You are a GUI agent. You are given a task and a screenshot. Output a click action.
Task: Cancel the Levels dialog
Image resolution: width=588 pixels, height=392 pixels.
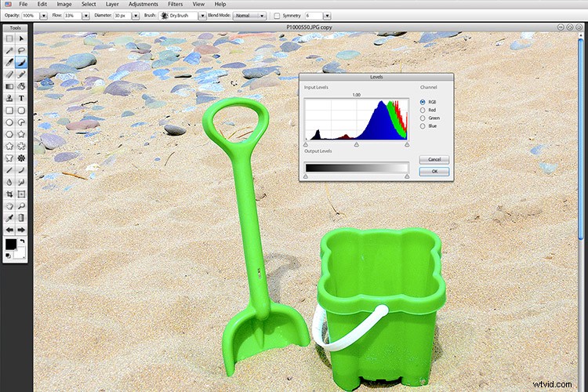pos(434,159)
